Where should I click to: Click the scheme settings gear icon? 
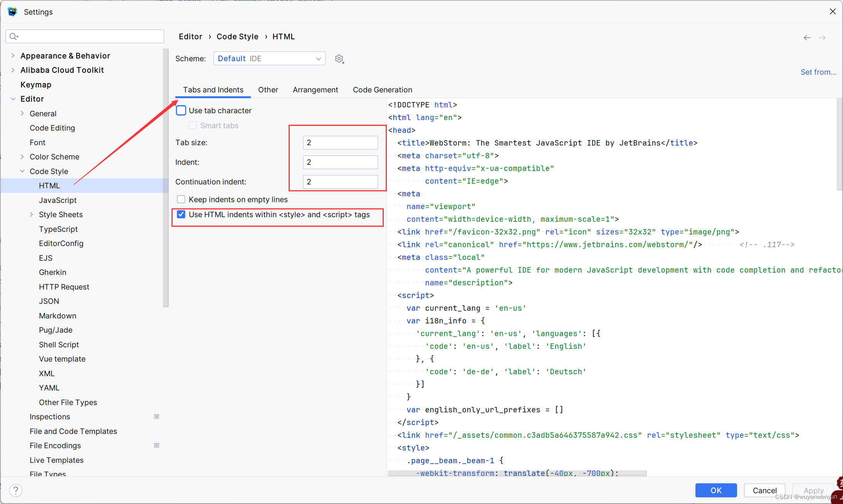pyautogui.click(x=339, y=59)
